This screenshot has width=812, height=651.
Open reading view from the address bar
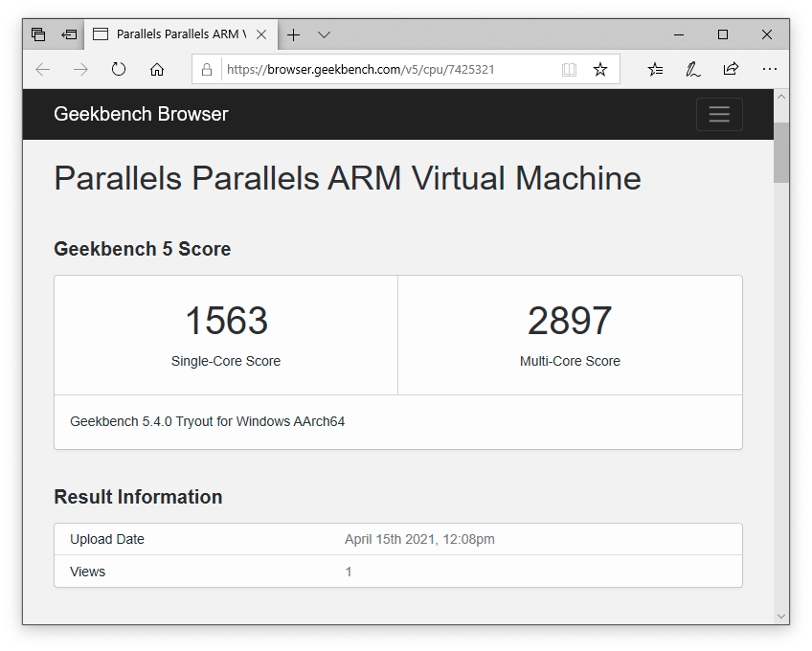[x=569, y=69]
